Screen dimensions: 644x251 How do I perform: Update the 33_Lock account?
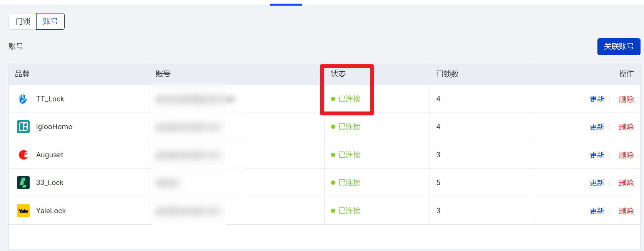pos(597,183)
